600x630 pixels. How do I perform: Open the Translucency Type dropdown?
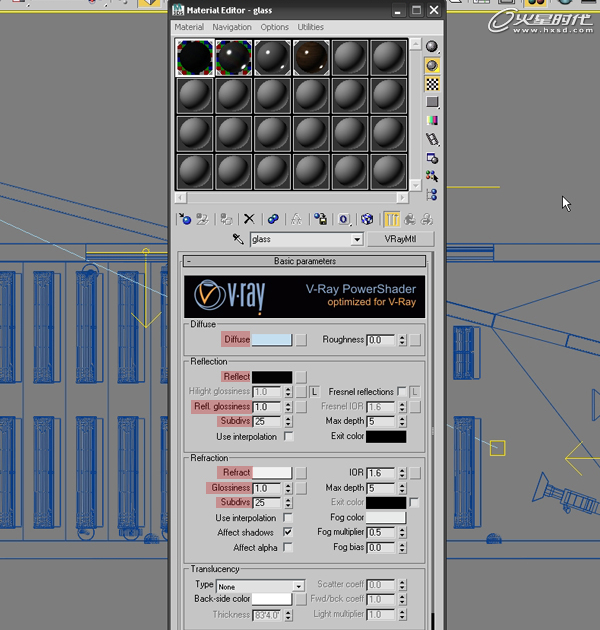tap(298, 587)
